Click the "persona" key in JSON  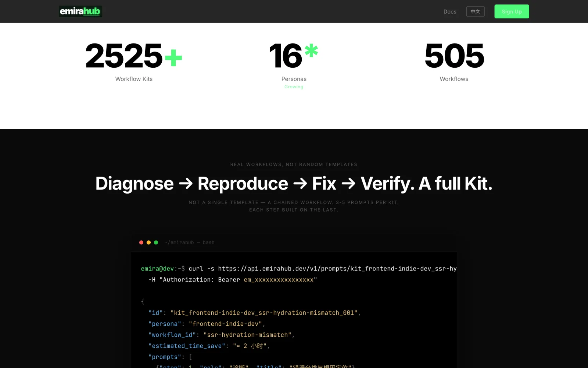tap(165, 324)
